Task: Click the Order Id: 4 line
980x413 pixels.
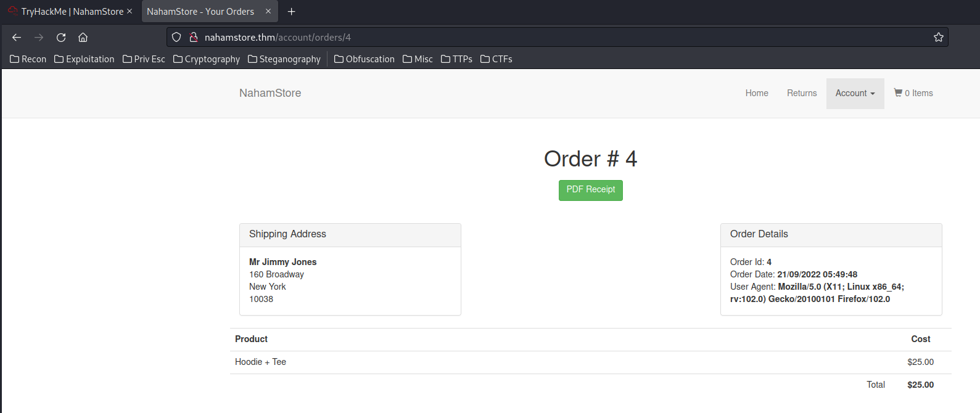Action: pyautogui.click(x=751, y=262)
